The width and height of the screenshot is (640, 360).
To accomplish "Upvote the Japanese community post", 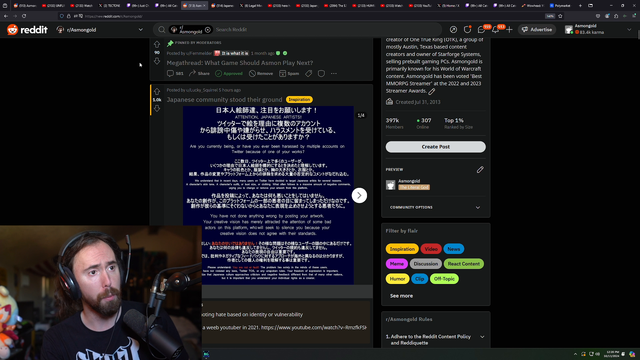I will point(157,92).
